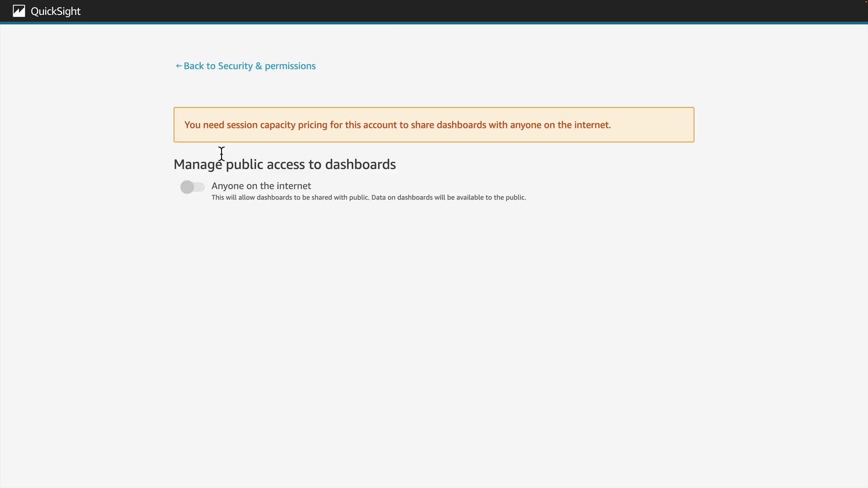The width and height of the screenshot is (868, 488).
Task: Click the gray toggle knob circle
Action: [x=187, y=187]
